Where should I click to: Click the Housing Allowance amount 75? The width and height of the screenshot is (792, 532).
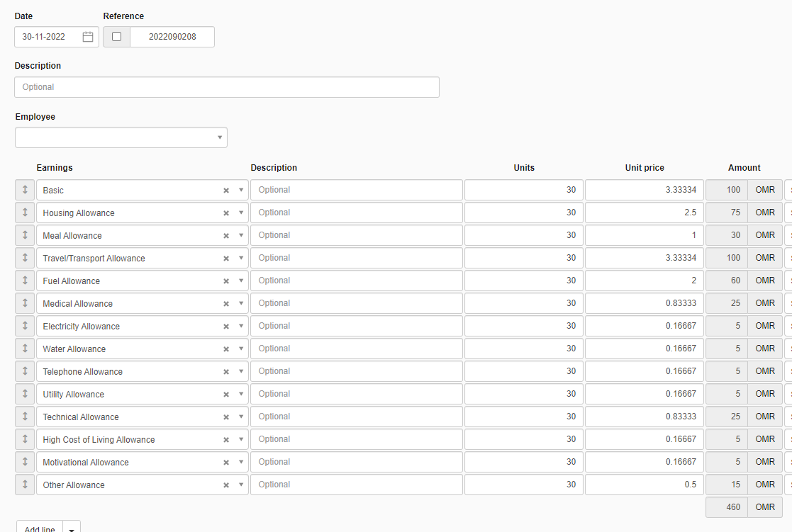pos(727,213)
